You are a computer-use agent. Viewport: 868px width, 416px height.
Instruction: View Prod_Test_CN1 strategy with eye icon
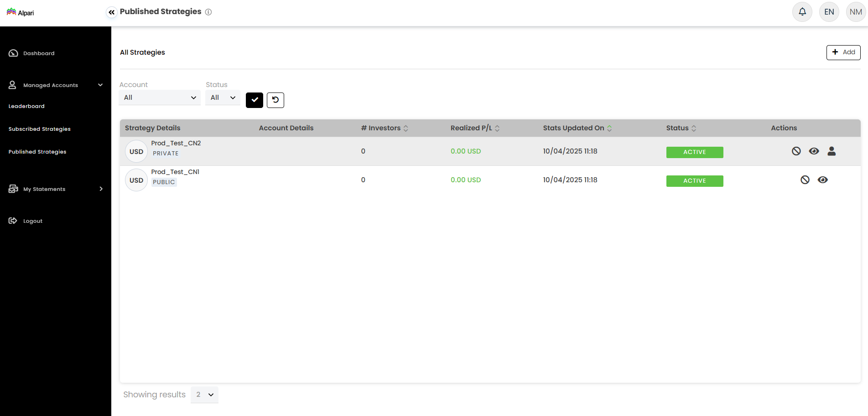pos(823,180)
